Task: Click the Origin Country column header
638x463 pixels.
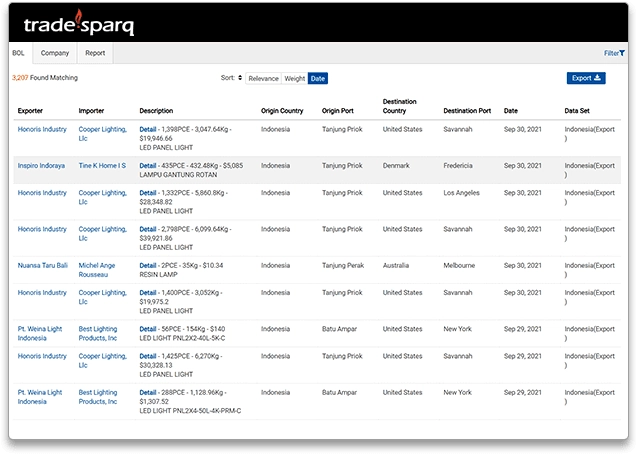Action: 282,111
